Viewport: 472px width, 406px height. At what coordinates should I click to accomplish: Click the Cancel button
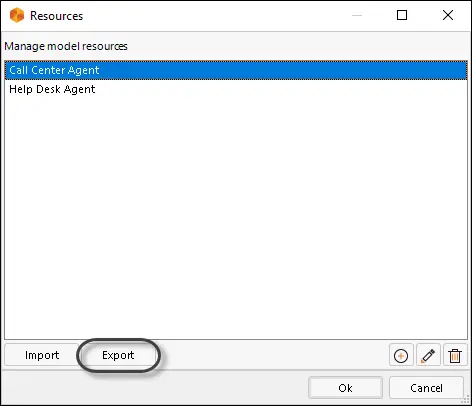426,388
